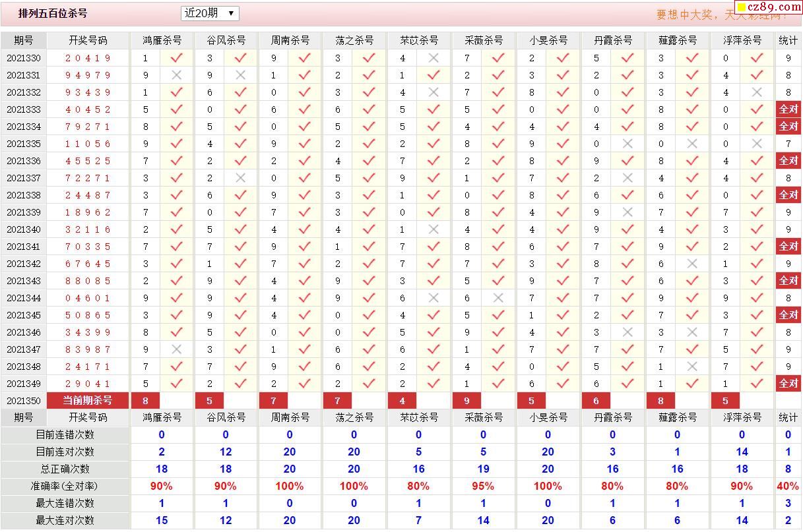Select the 茉苡杀号 header in the bottom header row

419,417
